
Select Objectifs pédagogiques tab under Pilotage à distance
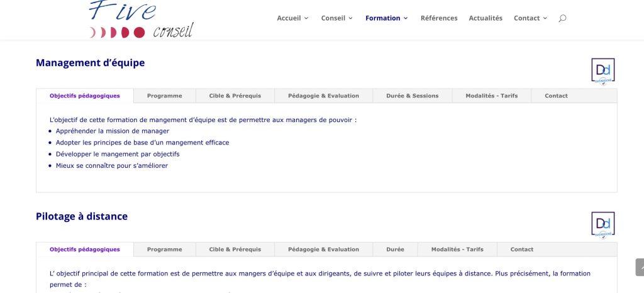(85, 250)
